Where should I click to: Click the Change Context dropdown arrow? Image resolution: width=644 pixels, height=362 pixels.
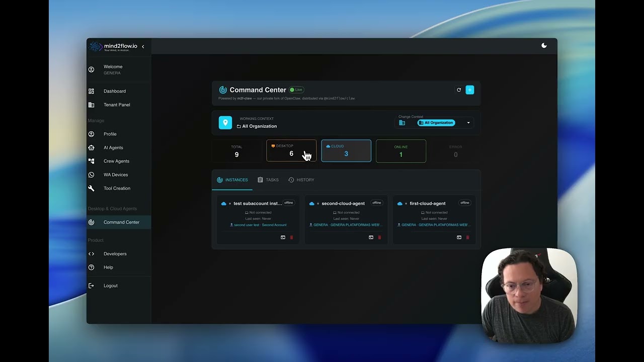pos(468,123)
